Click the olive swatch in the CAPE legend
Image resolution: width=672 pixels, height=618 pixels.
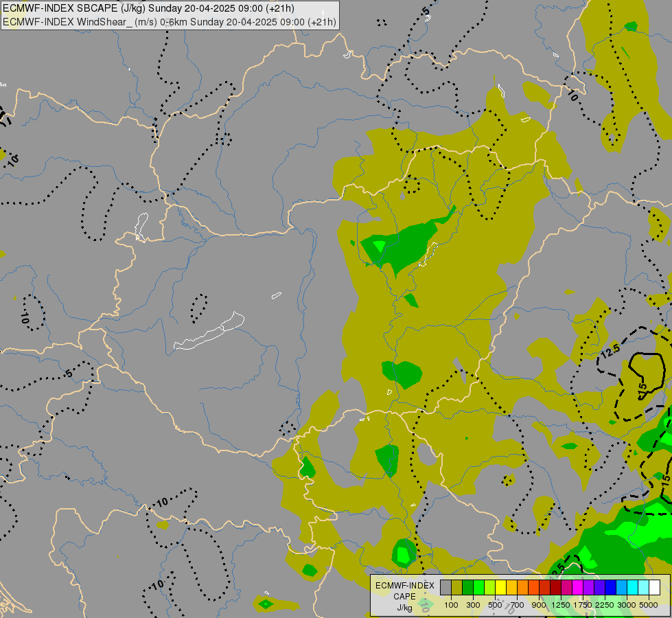tap(457, 588)
